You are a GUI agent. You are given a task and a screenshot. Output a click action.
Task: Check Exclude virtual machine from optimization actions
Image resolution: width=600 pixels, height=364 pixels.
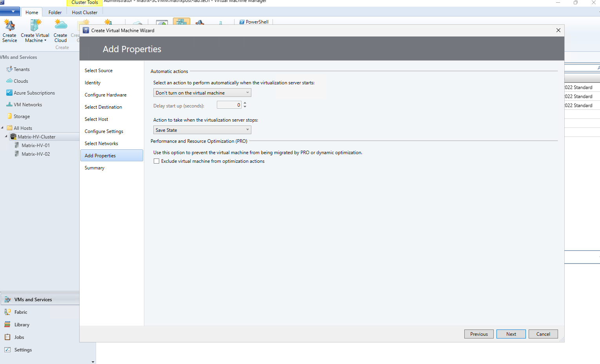tap(156, 161)
